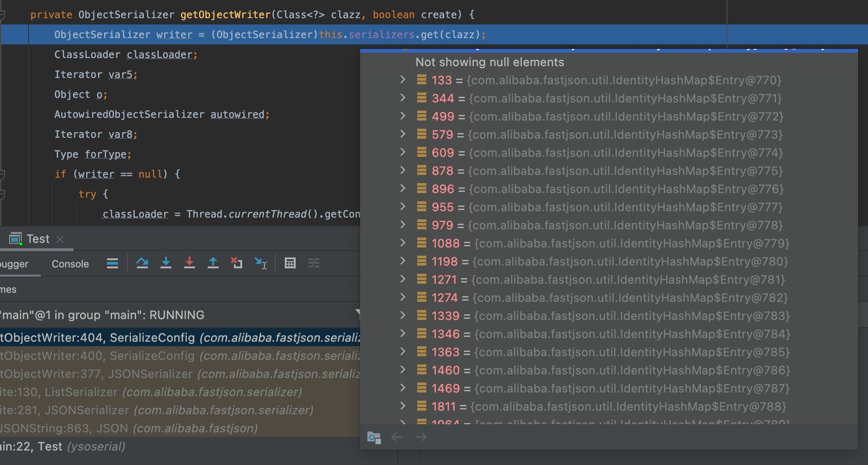Open the Evaluate Expression calculator icon
This screenshot has width=868, height=465.
tap(290, 263)
